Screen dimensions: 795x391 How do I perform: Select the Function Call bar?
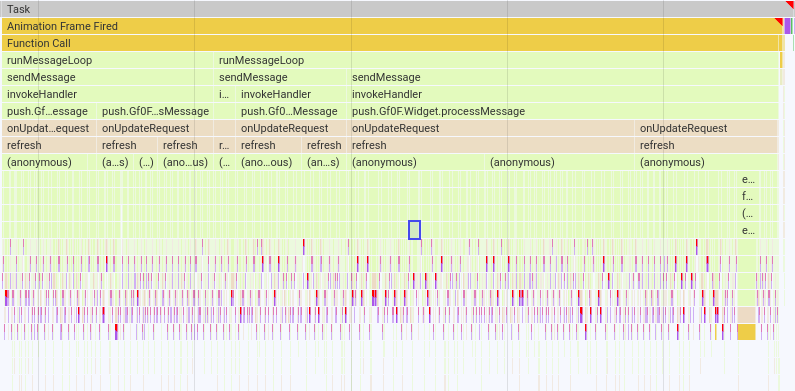390,43
